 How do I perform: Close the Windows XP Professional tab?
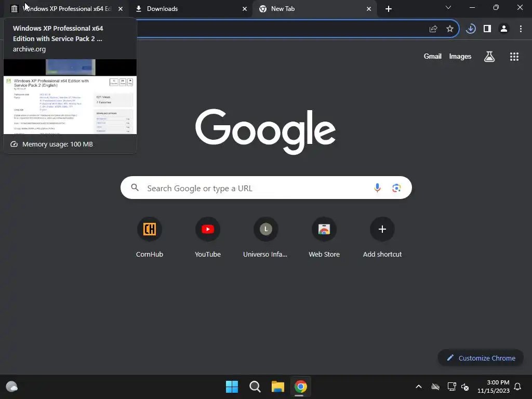[x=121, y=9]
